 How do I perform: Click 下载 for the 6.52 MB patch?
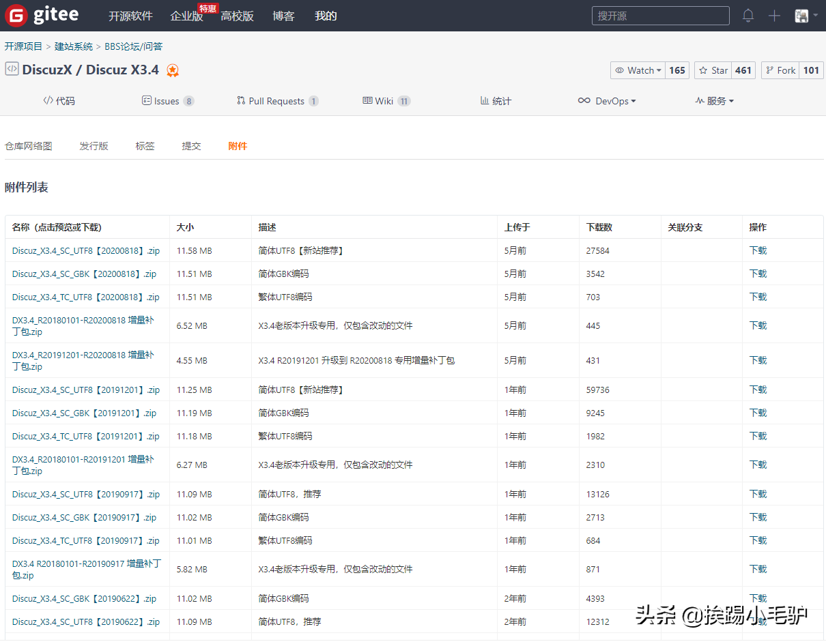tap(758, 325)
